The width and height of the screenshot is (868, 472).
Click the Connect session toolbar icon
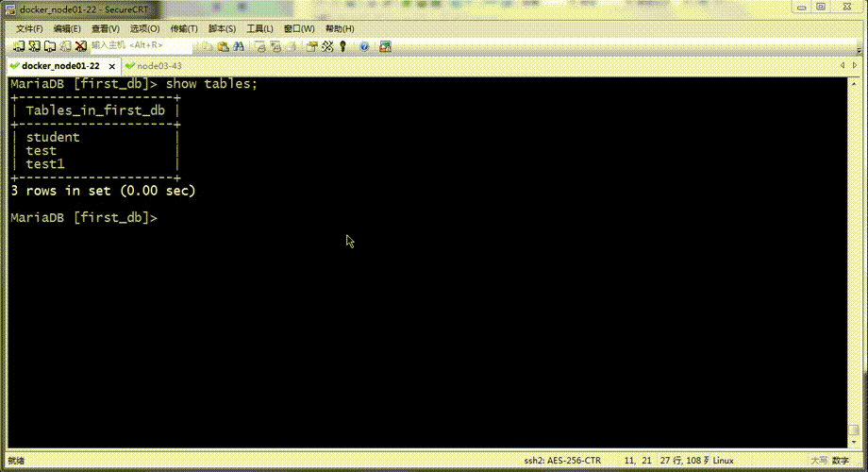tap(18, 46)
